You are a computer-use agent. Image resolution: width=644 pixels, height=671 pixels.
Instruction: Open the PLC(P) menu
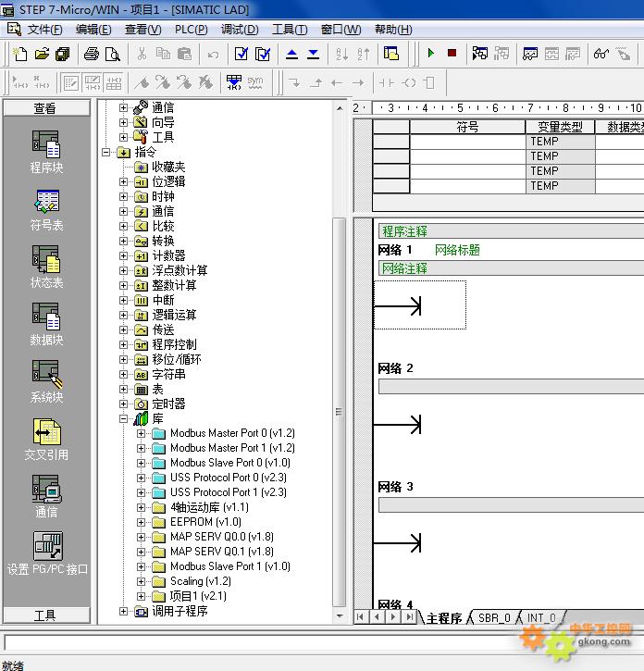[x=191, y=30]
